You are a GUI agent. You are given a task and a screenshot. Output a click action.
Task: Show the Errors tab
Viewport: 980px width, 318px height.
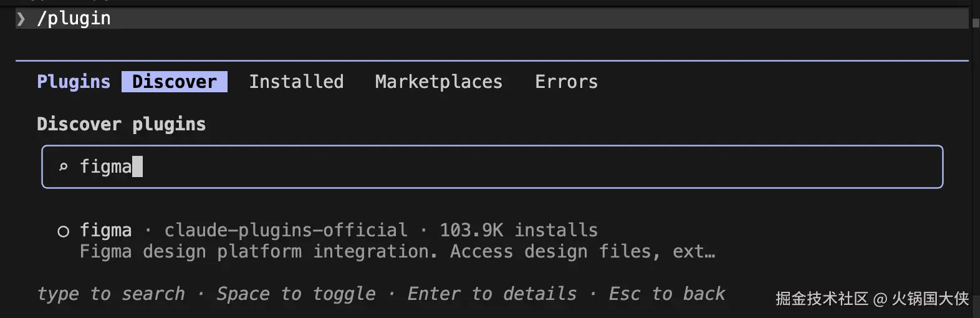[566, 82]
